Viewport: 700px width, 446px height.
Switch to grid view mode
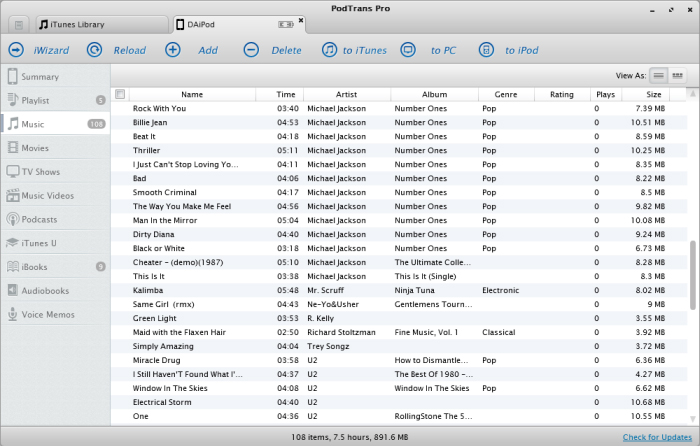tap(677, 75)
